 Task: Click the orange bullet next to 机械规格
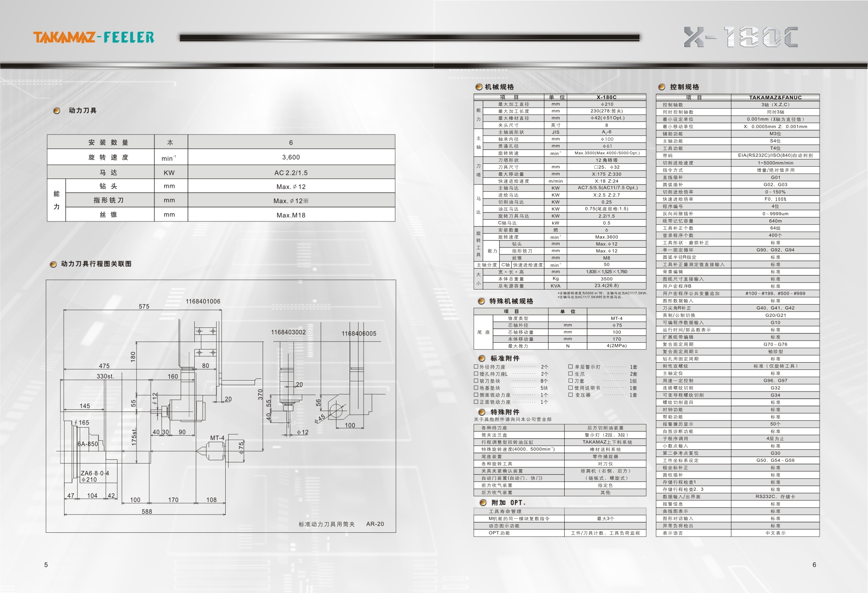[479, 87]
